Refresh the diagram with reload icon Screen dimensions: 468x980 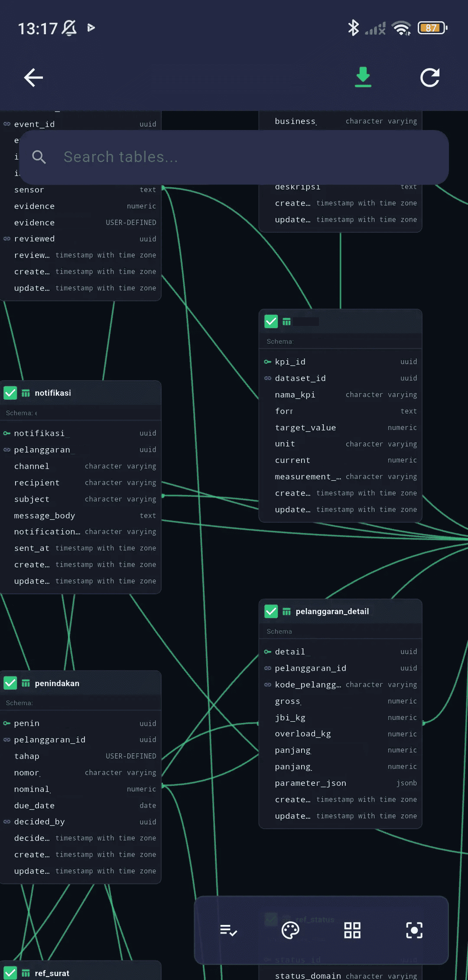(x=430, y=78)
